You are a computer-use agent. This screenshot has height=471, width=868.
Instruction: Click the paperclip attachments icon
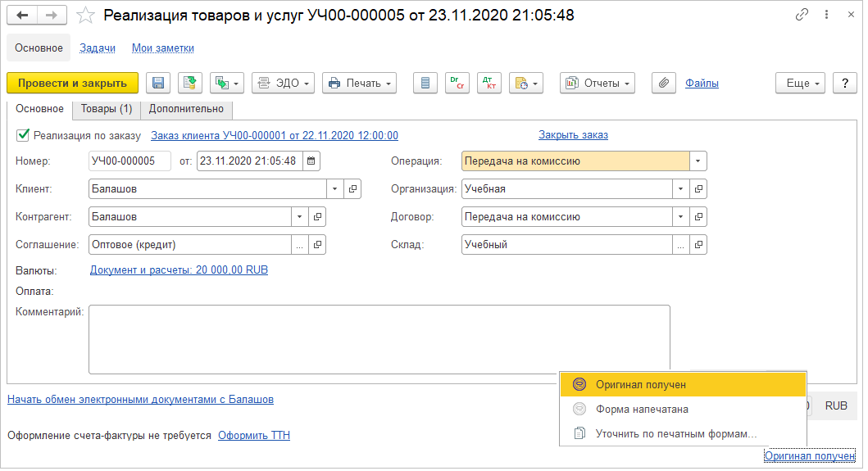click(663, 83)
